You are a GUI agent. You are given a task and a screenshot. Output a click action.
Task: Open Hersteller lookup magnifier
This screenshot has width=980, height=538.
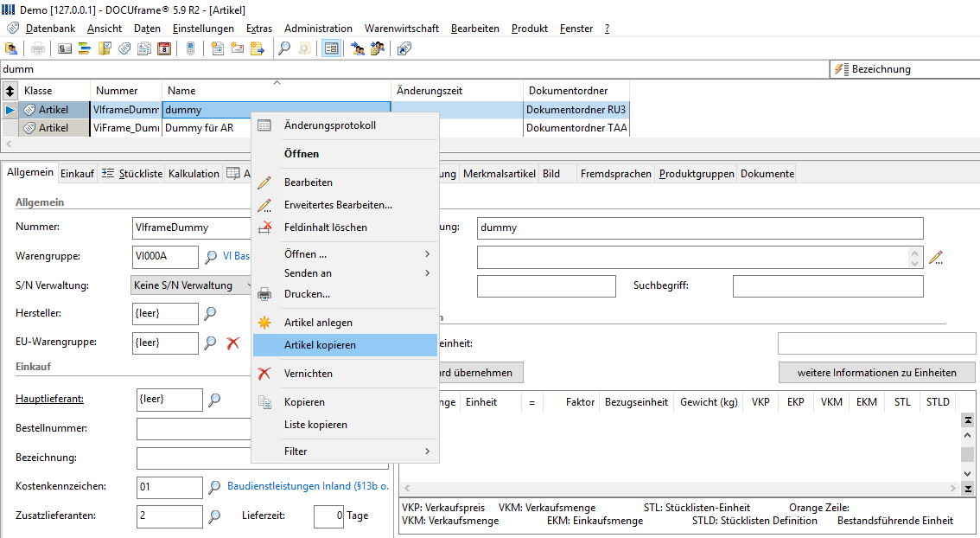click(x=211, y=313)
